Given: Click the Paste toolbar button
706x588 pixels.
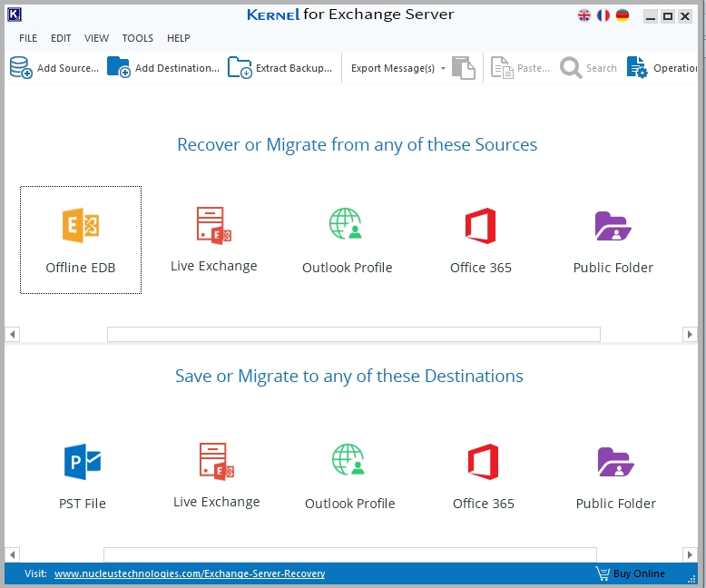Looking at the screenshot, I should click(x=520, y=68).
